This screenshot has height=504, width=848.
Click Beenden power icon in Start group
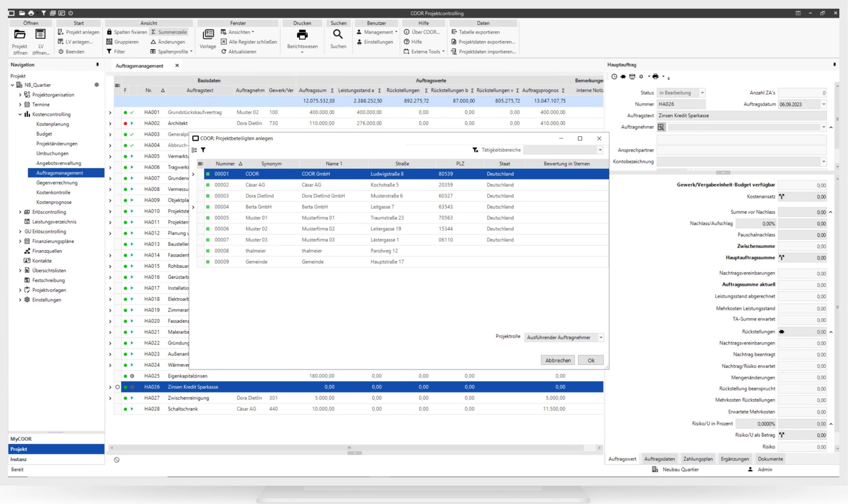pyautogui.click(x=61, y=52)
